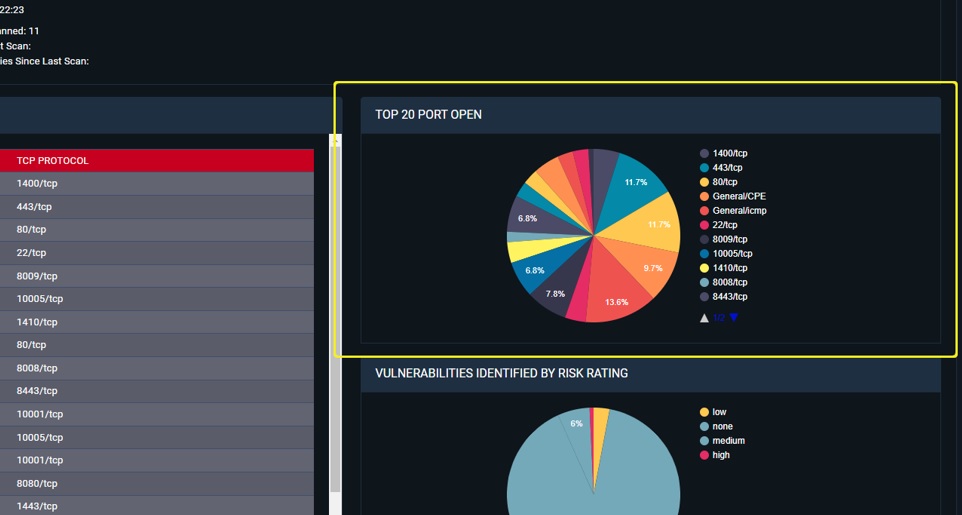Toggle the 443/tcp legend entry in port chart
Image resolution: width=962 pixels, height=515 pixels.
pos(722,168)
